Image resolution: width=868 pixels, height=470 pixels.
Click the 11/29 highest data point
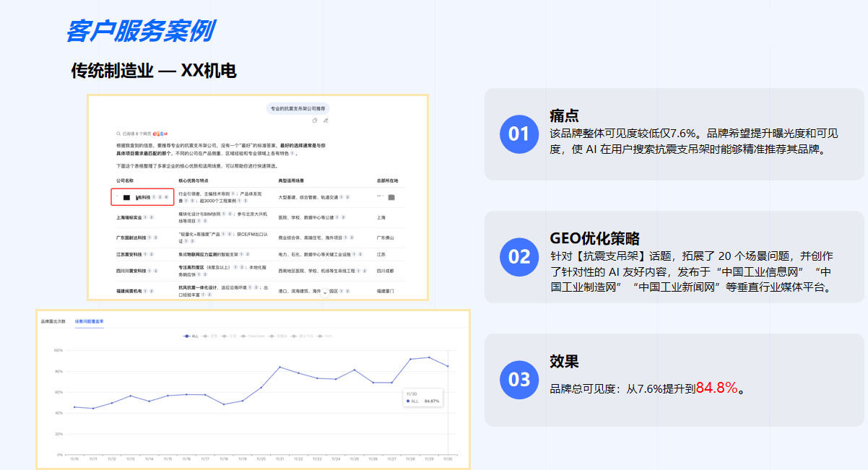point(429,357)
